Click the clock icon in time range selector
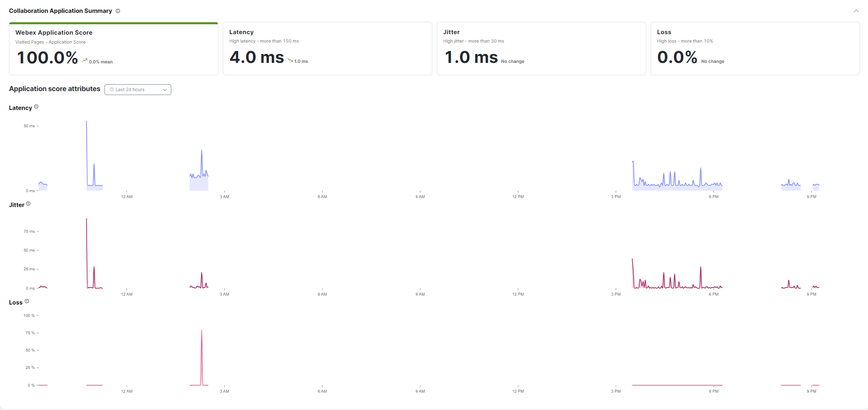The height and width of the screenshot is (410, 868). click(112, 90)
